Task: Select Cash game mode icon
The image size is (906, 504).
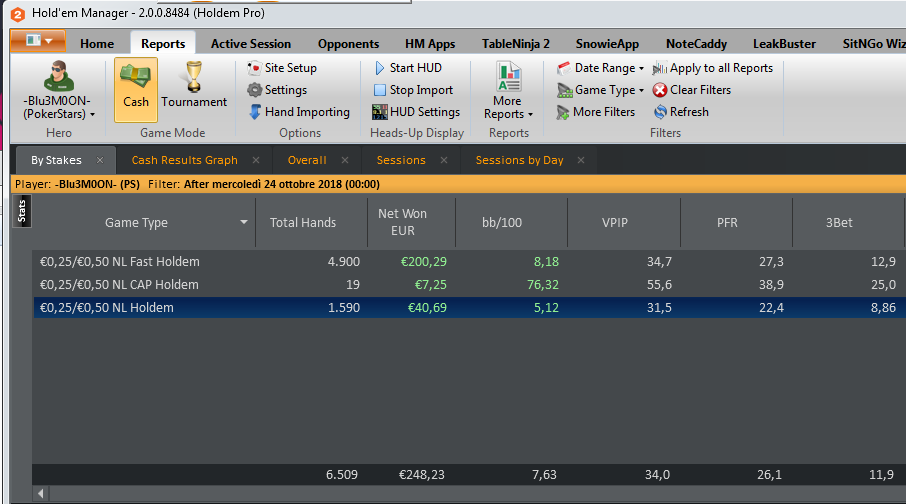Action: [136, 77]
